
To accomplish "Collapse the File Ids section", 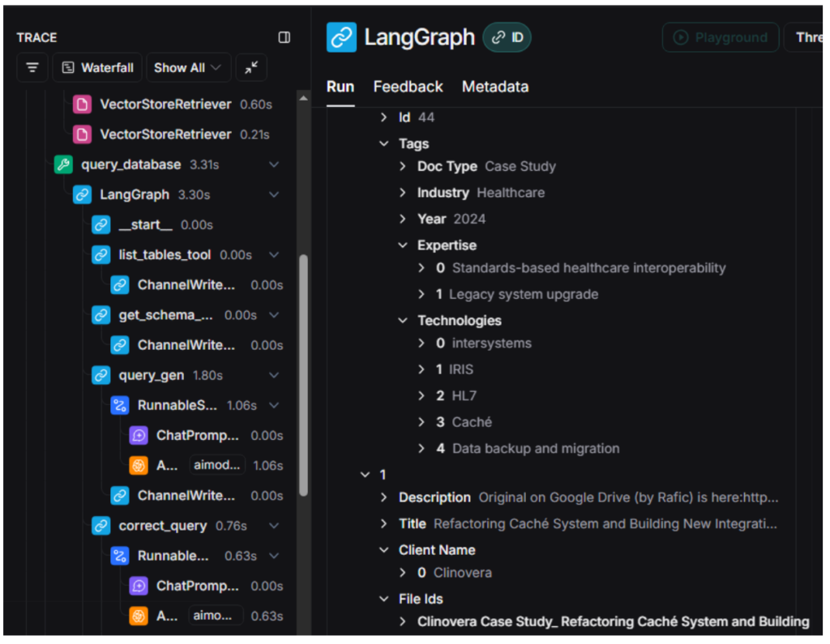I will coord(383,599).
